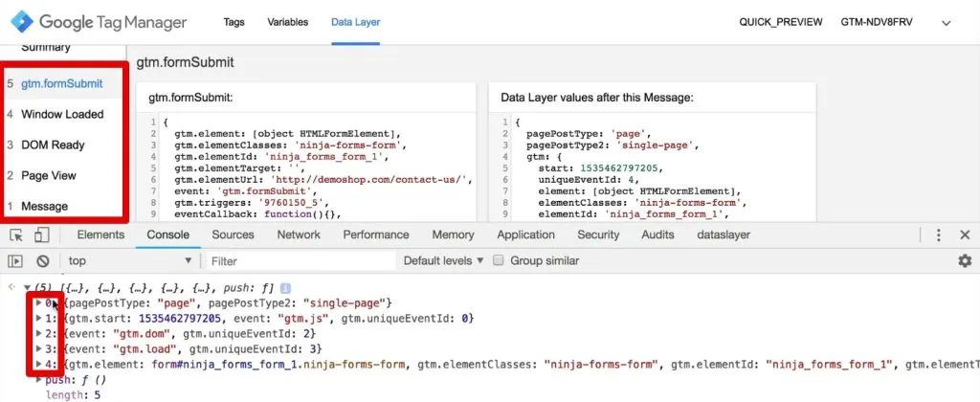
Task: Open the top context dropdown
Action: [x=130, y=260]
